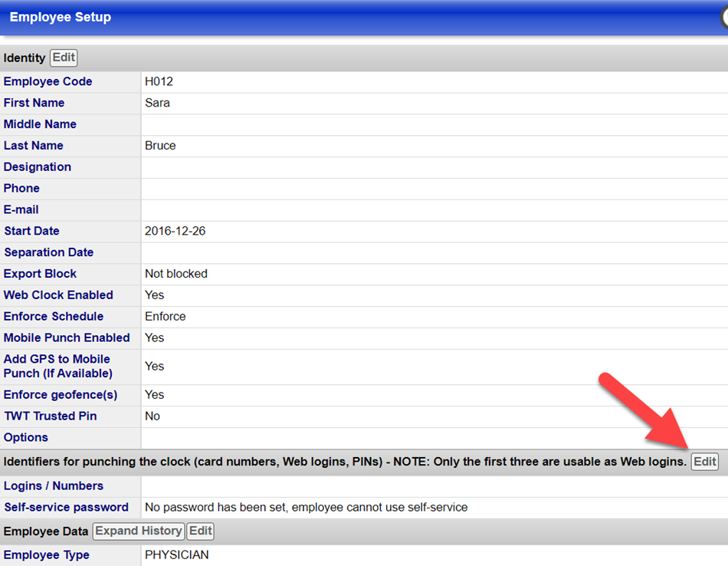Select the Enforce value for Enforce Schedule

click(166, 317)
